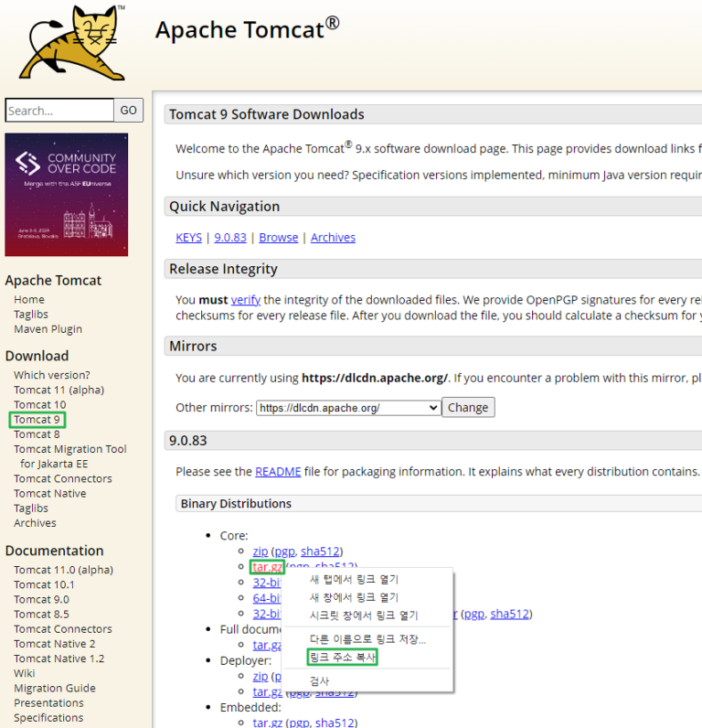The image size is (702, 728).
Task: Click the GO search button
Action: [129, 111]
